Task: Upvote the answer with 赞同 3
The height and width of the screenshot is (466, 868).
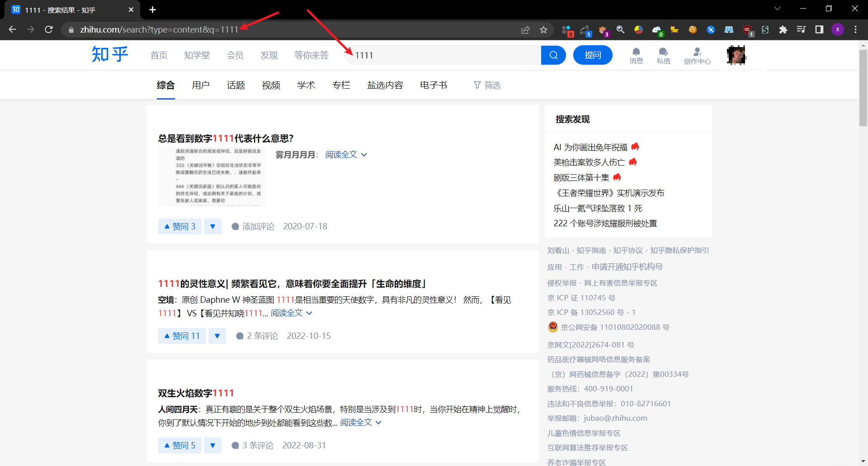Action: click(180, 226)
